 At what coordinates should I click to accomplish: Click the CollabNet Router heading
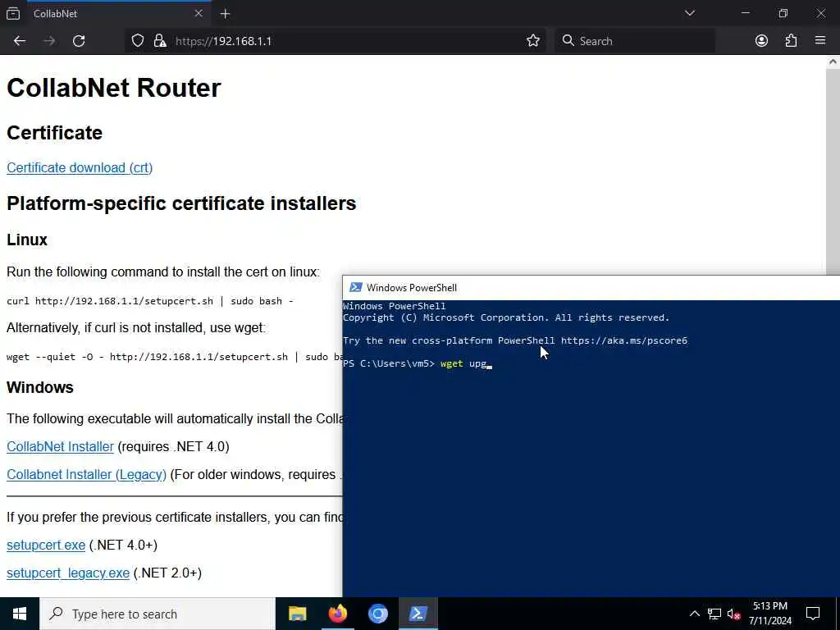(113, 88)
